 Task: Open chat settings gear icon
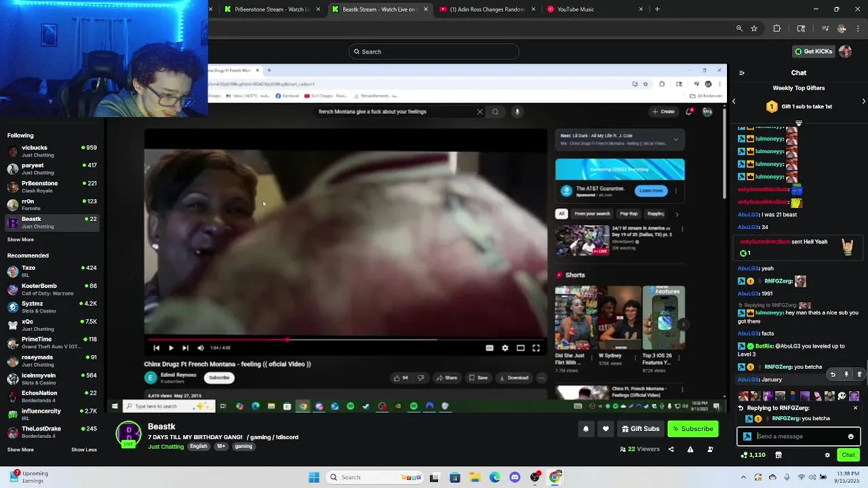tap(827, 455)
